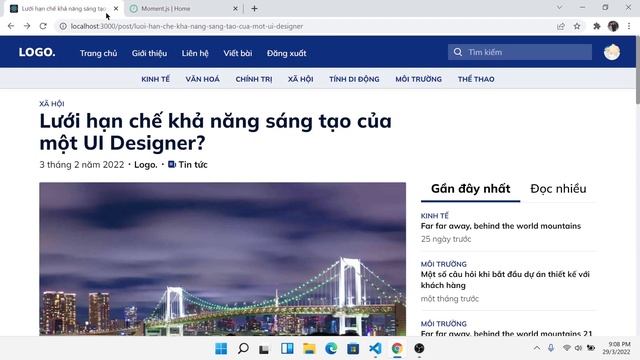Expand the tab search chevron
The width and height of the screenshot is (640, 360).
(x=560, y=7)
